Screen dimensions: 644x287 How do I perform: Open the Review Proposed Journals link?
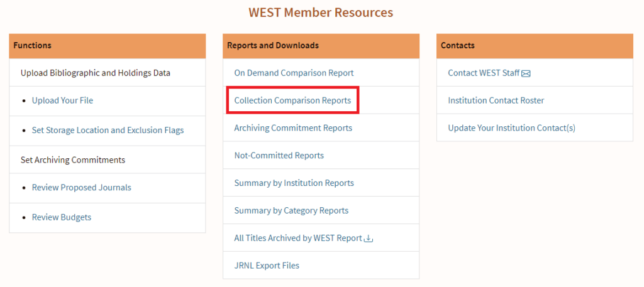pos(82,187)
